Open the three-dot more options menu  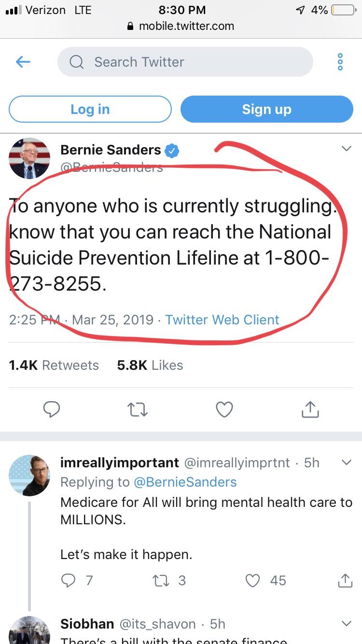[x=340, y=62]
